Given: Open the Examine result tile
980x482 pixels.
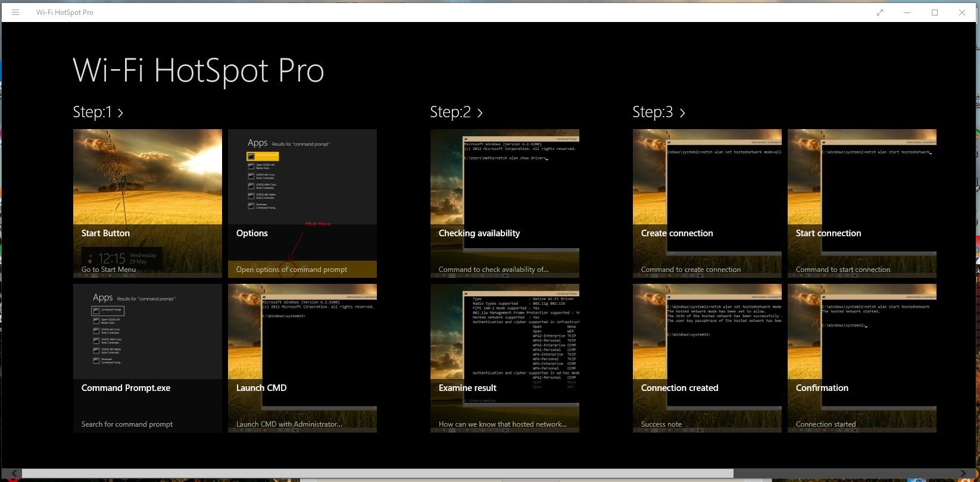Looking at the screenshot, I should point(505,358).
